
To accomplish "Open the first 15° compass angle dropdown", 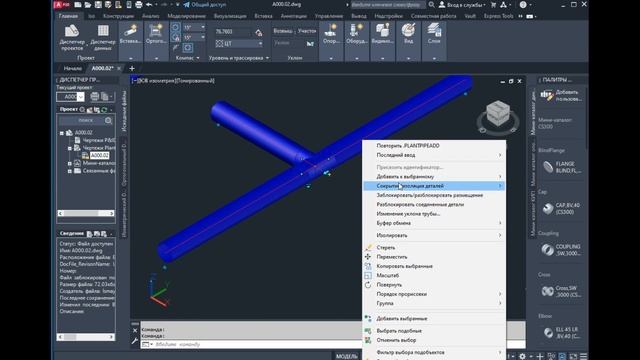I will pyautogui.click(x=203, y=27).
